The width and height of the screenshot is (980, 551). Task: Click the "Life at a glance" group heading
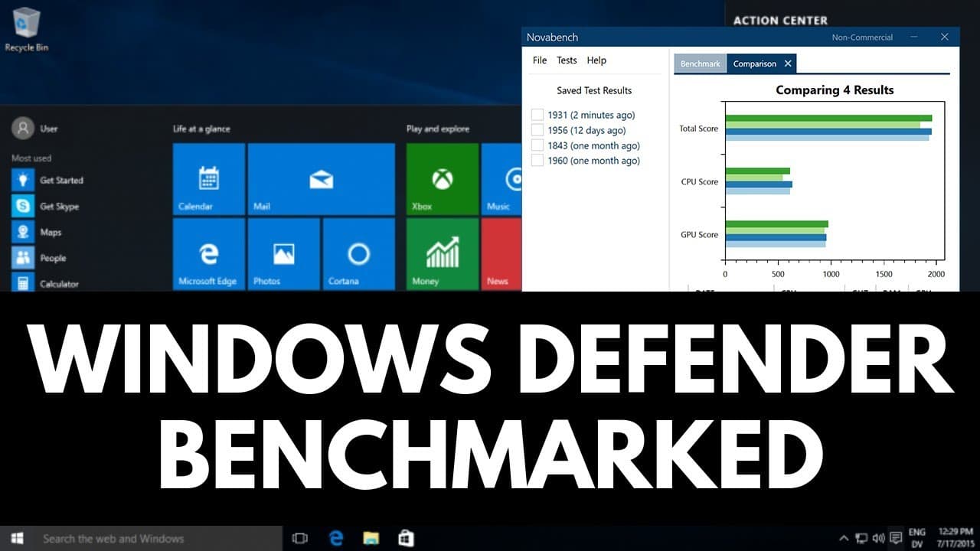pyautogui.click(x=201, y=129)
